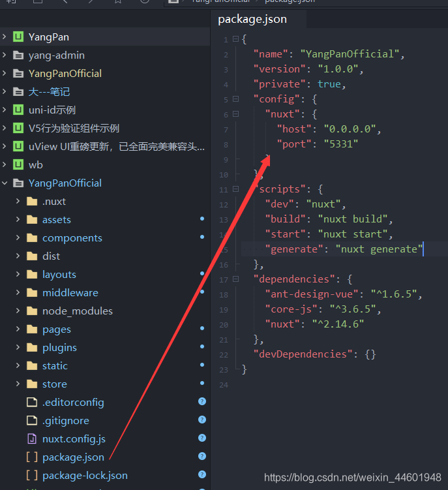
Task: Click the "core-js": "^3.6.5" line
Action: click(x=323, y=309)
